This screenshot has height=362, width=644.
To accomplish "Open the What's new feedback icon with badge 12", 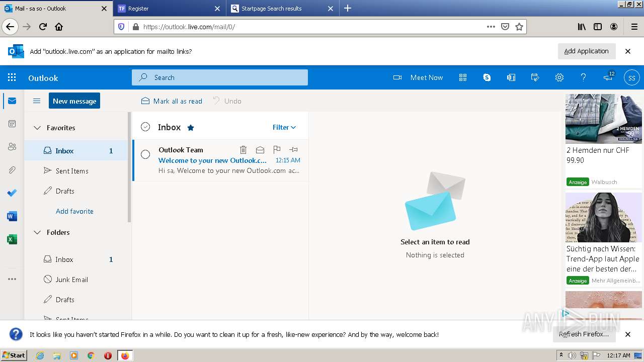I will (x=608, y=76).
